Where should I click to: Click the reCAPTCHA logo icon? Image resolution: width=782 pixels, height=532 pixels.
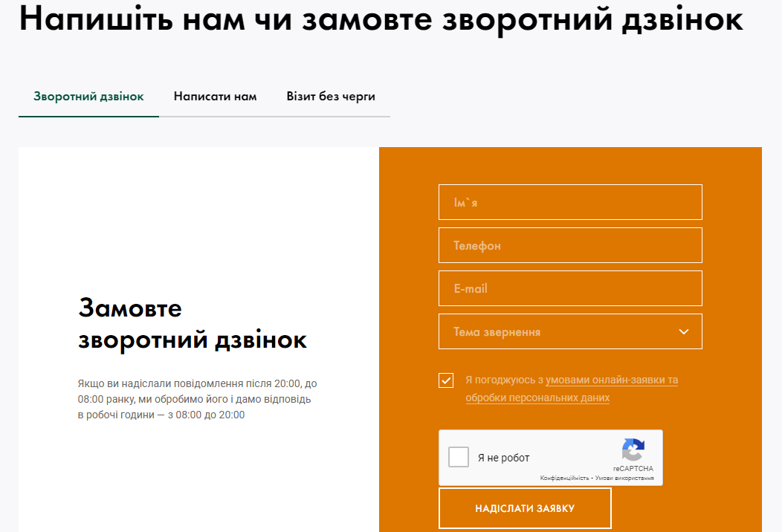tap(633, 450)
